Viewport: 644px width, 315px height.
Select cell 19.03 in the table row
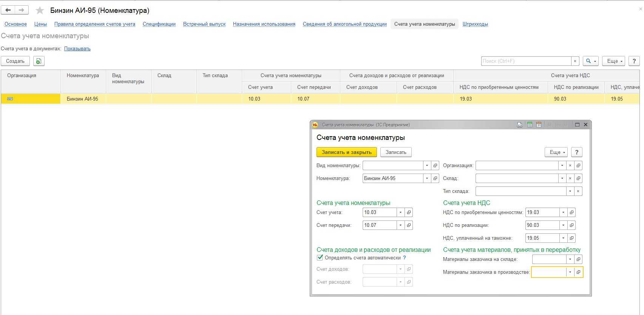coord(500,99)
